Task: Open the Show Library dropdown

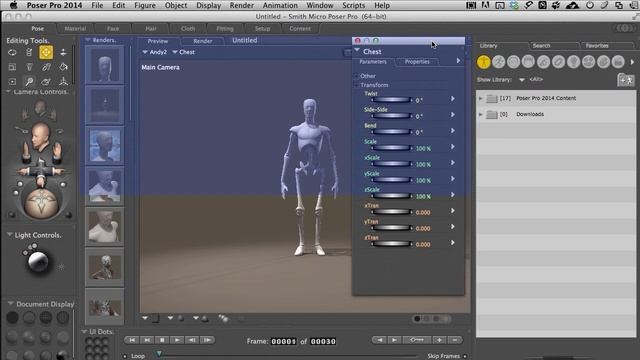Action: (522, 80)
